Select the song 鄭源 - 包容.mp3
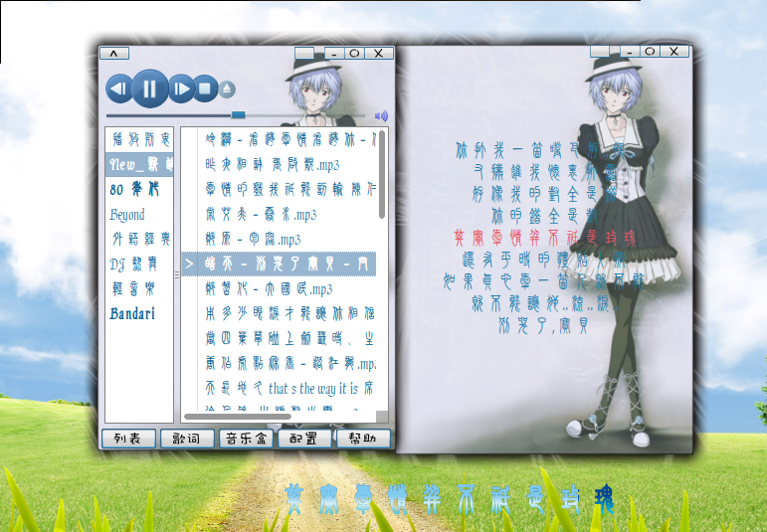Screen dimensions: 767x532 (x=279, y=239)
